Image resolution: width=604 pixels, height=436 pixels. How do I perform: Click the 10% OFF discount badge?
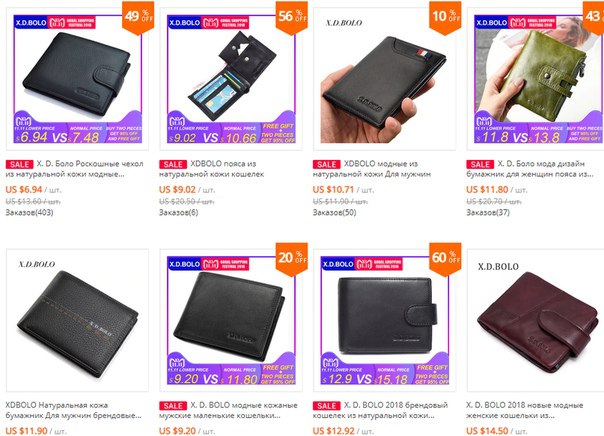pyautogui.click(x=445, y=17)
